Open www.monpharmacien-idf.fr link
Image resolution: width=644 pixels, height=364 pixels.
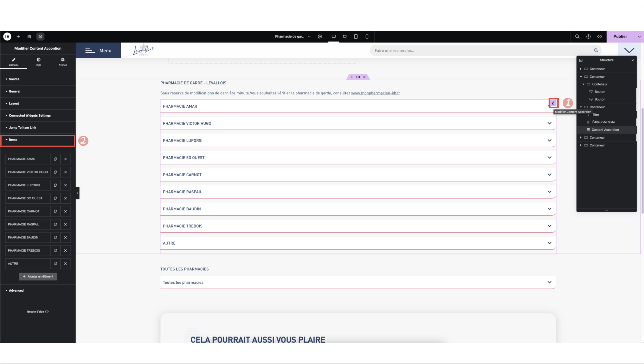[376, 93]
